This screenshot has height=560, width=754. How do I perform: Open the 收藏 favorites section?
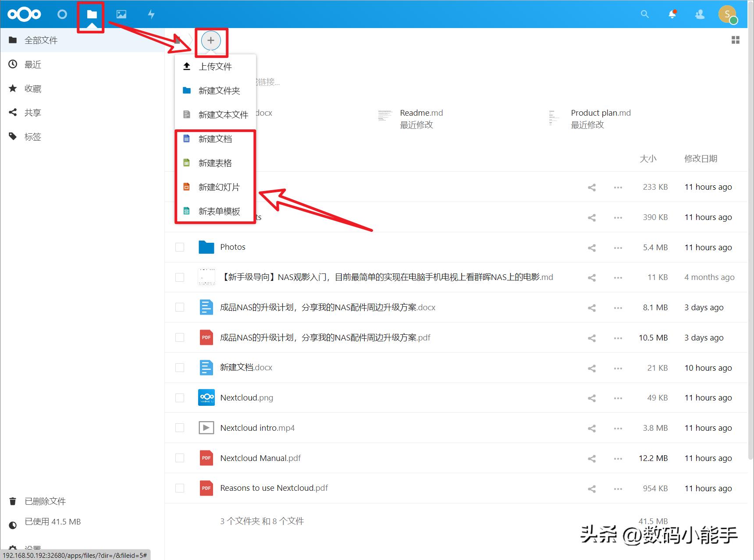tap(32, 88)
